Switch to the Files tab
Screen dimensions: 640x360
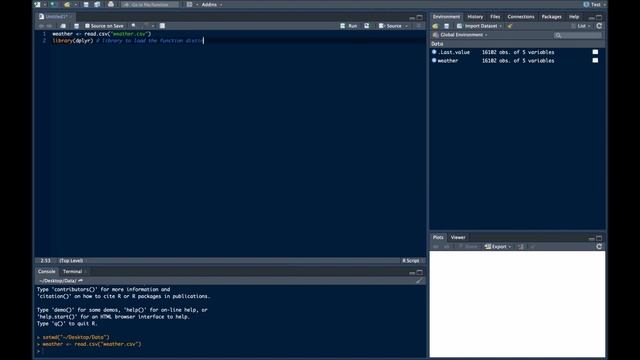pos(495,17)
